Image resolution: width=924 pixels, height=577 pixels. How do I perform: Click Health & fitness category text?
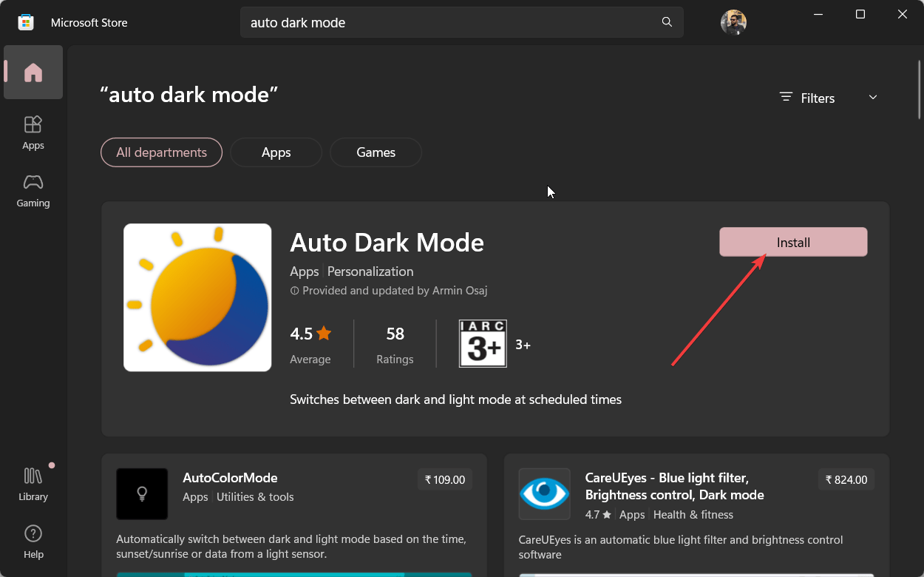693,515
